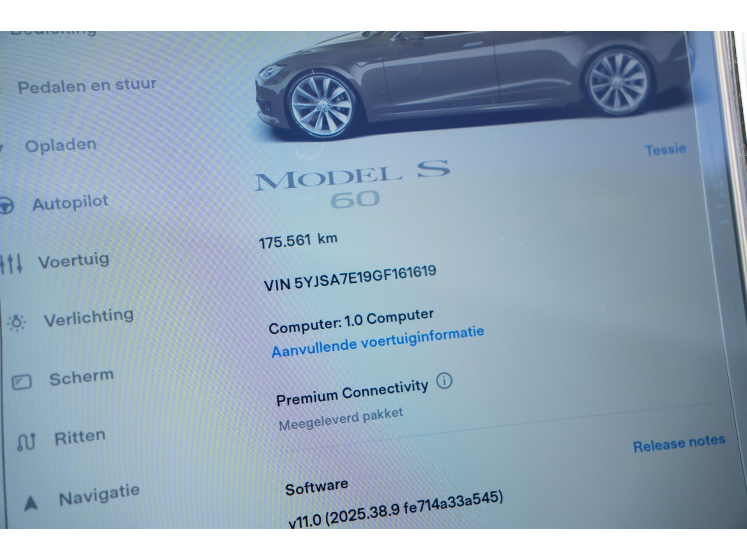Viewport: 747px width, 560px height.
Task: Click the Tessie vehicle name
Action: pyautogui.click(x=665, y=149)
